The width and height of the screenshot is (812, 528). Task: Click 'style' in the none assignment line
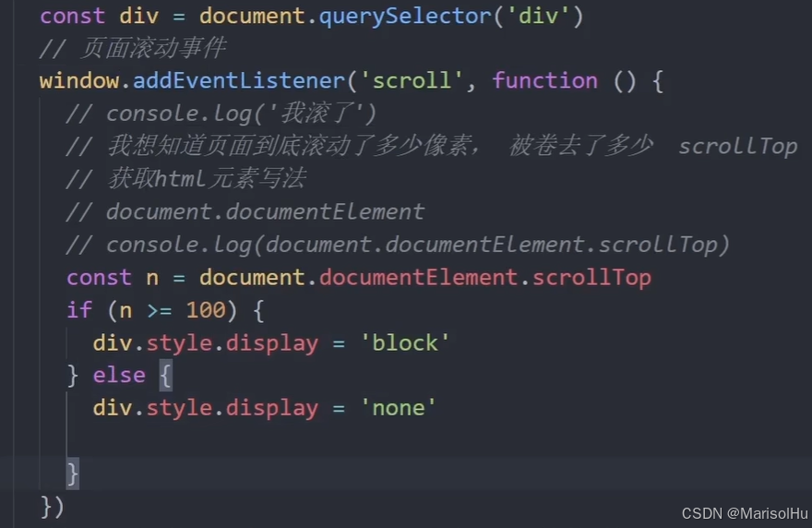pyautogui.click(x=179, y=408)
